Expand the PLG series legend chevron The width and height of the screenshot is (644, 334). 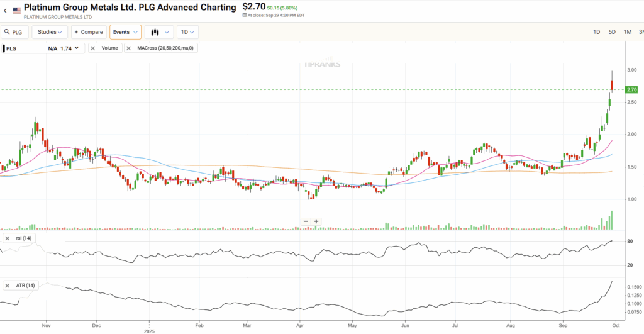[x=77, y=48]
